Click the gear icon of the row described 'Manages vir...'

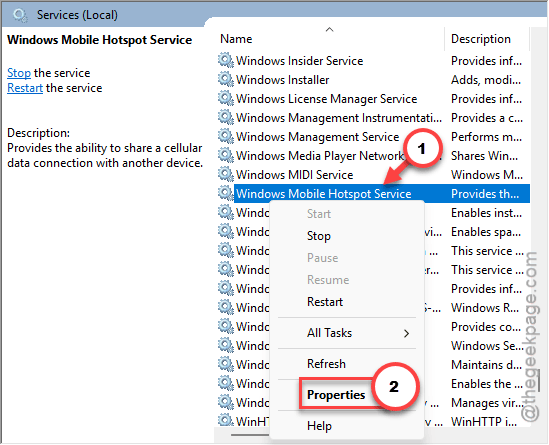225,402
